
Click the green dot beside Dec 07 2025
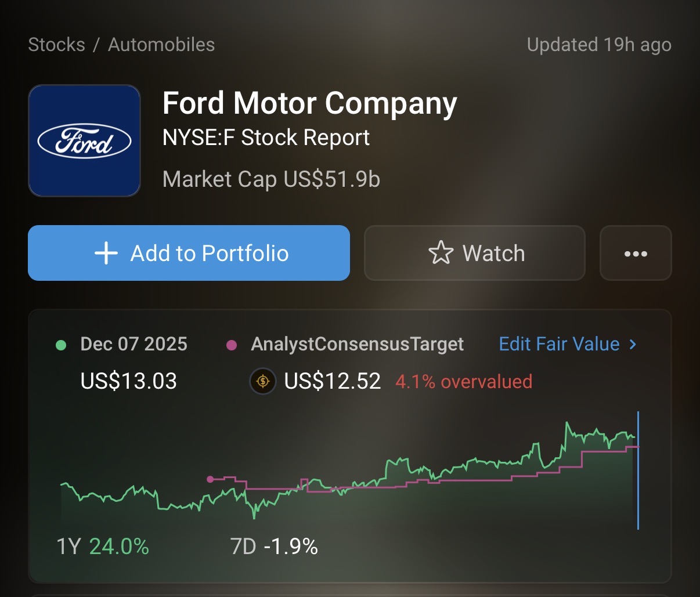[x=60, y=345]
